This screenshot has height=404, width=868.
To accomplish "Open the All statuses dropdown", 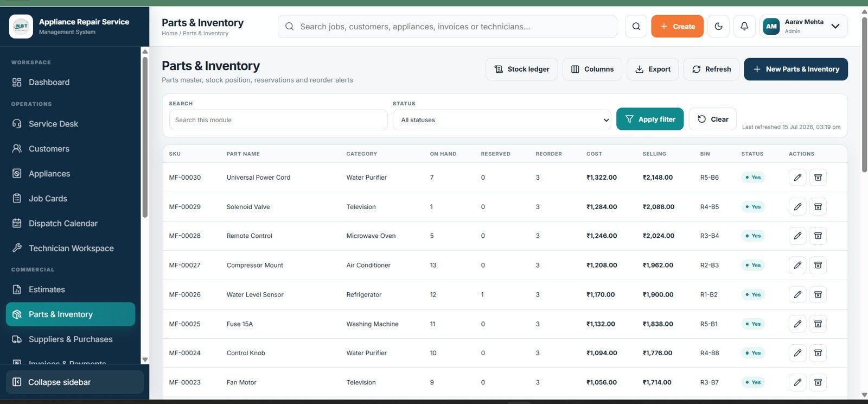I will click(x=502, y=120).
